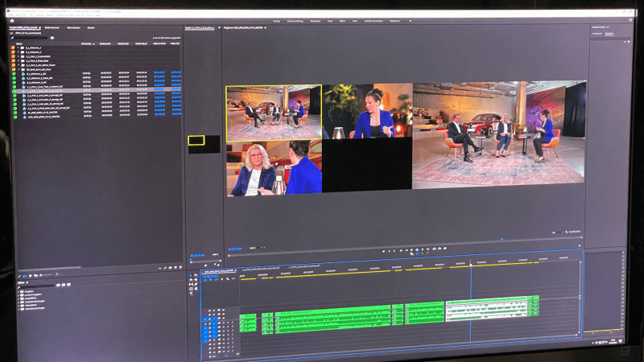Open the Program monitor zoom level dropdown
The width and height of the screenshot is (644, 362).
[x=256, y=248]
